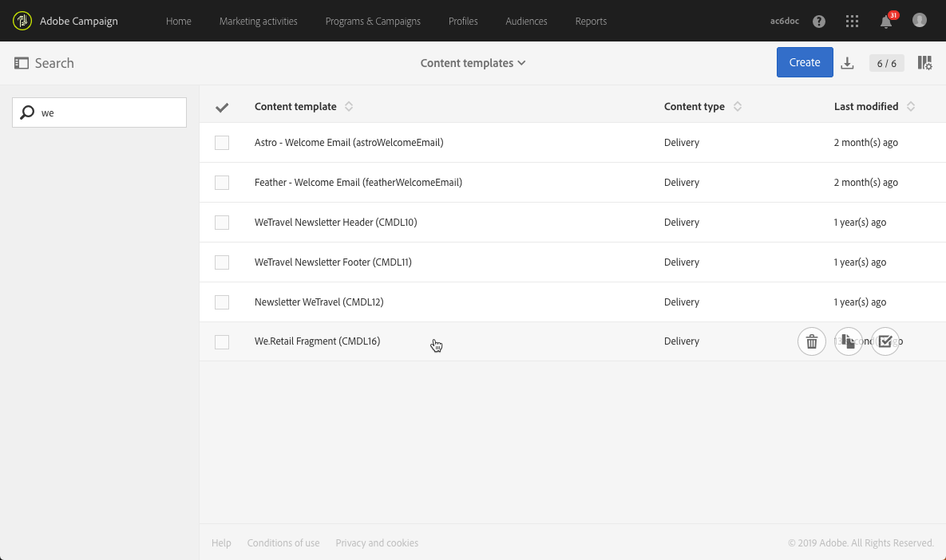Viewport: 946px width, 560px height.
Task: Check the Astro - Welcome Email row
Action: pos(222,143)
